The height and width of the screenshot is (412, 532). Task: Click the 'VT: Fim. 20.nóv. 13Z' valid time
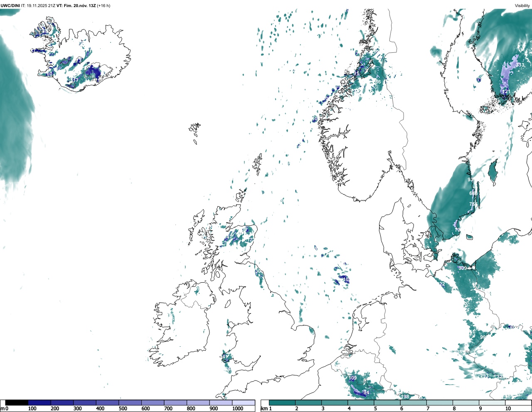pyautogui.click(x=76, y=6)
